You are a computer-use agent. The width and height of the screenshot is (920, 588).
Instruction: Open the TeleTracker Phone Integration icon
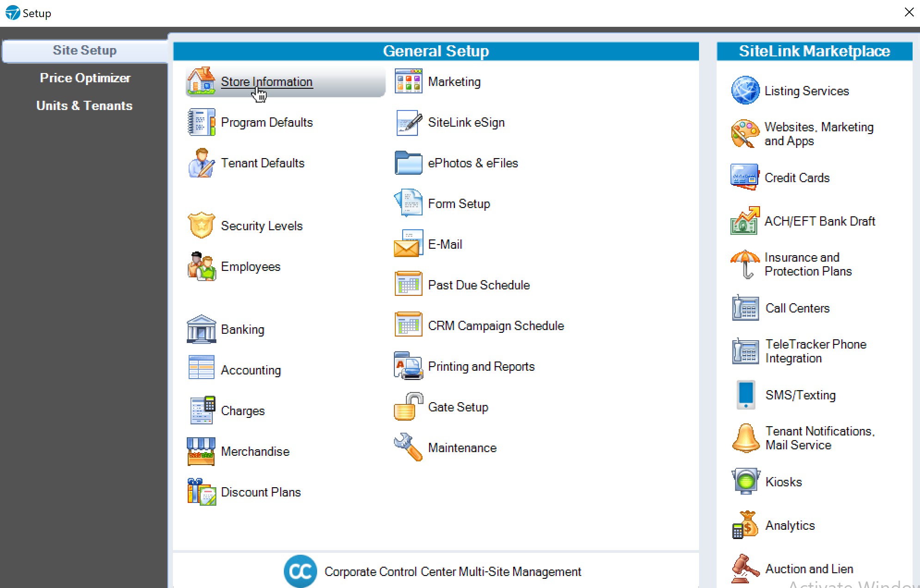(745, 351)
